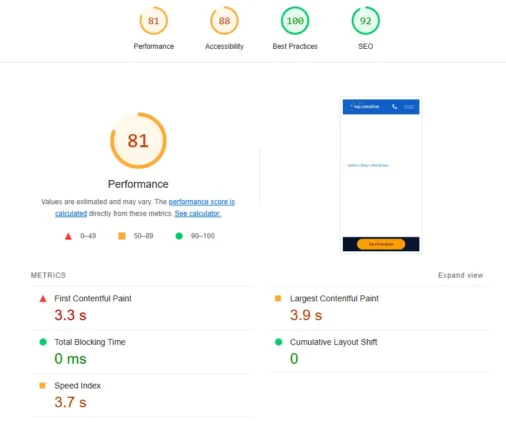This screenshot has width=506, height=422.
Task: Select the 3.9 s value
Action: tap(306, 315)
